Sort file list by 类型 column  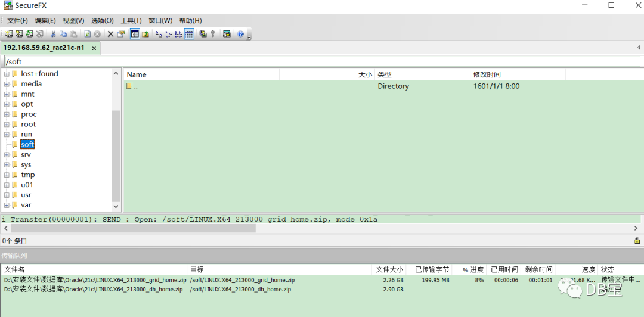[422, 74]
